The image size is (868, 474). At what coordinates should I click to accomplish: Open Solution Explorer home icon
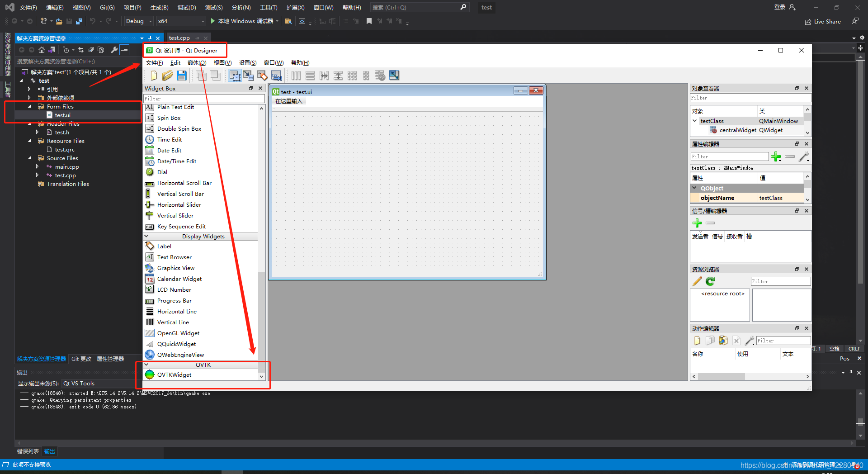pyautogui.click(x=42, y=50)
